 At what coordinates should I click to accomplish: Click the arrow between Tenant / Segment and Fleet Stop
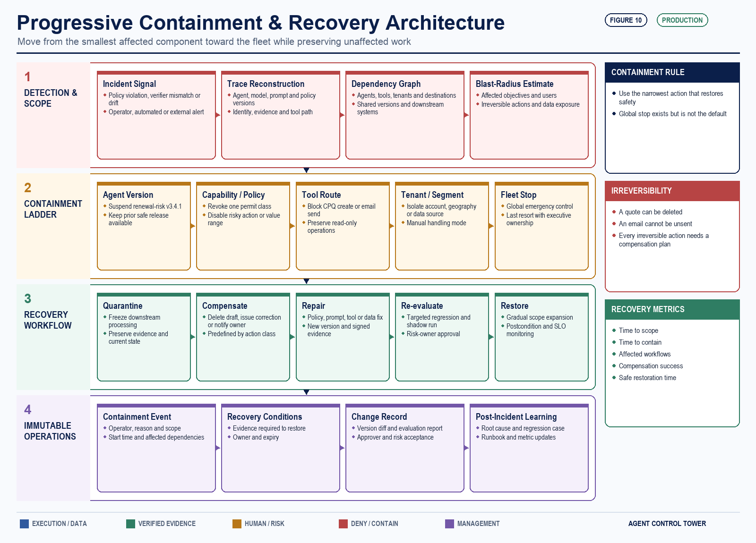point(492,226)
